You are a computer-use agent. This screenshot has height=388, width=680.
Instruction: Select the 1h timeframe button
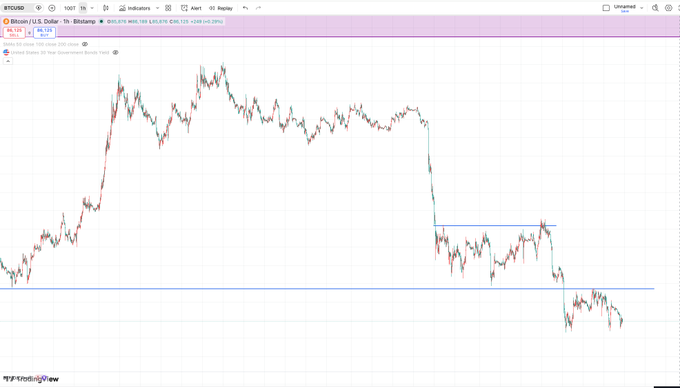83,8
